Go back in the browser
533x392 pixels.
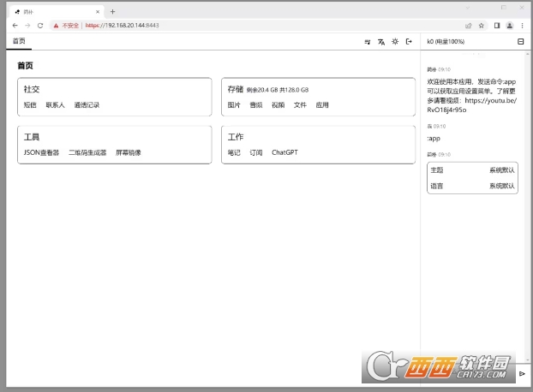pyautogui.click(x=15, y=26)
